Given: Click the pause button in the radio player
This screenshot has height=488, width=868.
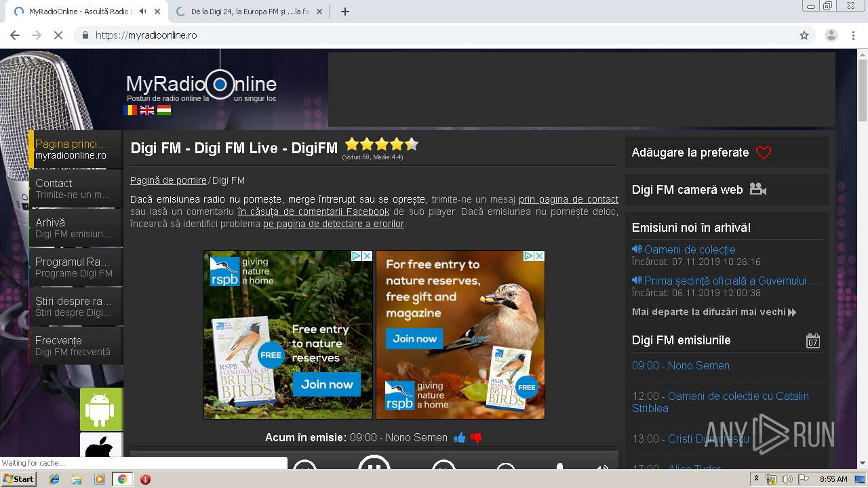Looking at the screenshot, I should tap(374, 464).
